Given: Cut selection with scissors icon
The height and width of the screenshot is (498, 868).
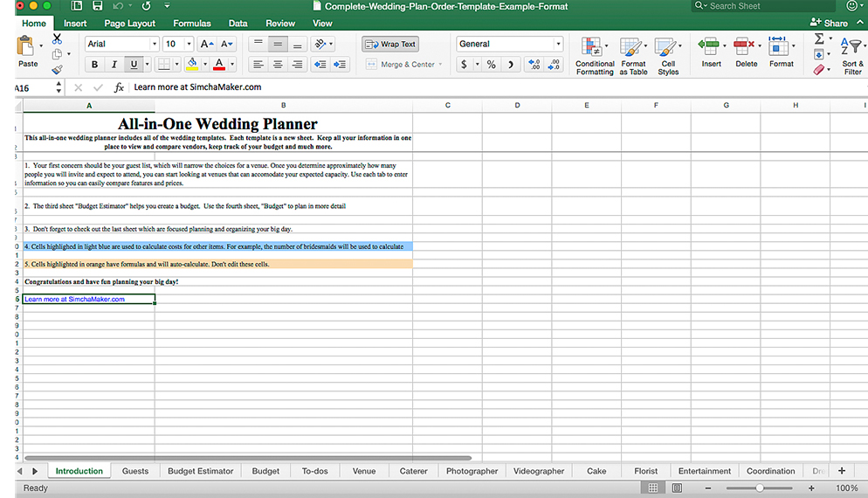Looking at the screenshot, I should (57, 38).
